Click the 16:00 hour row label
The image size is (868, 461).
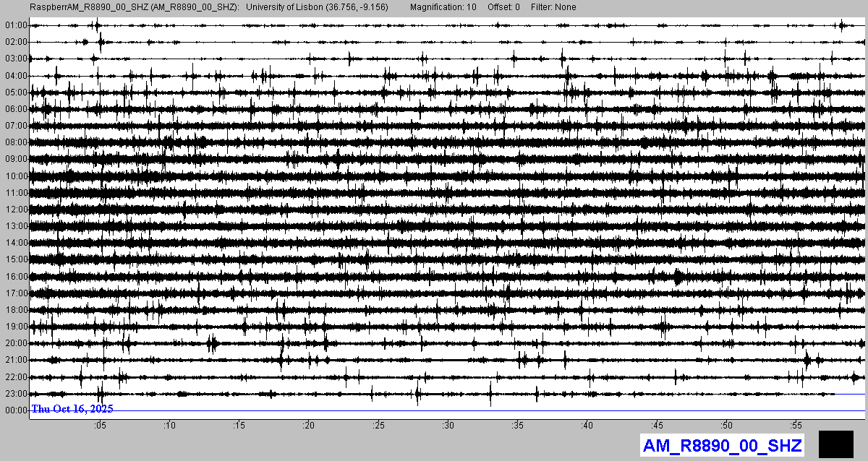click(15, 277)
